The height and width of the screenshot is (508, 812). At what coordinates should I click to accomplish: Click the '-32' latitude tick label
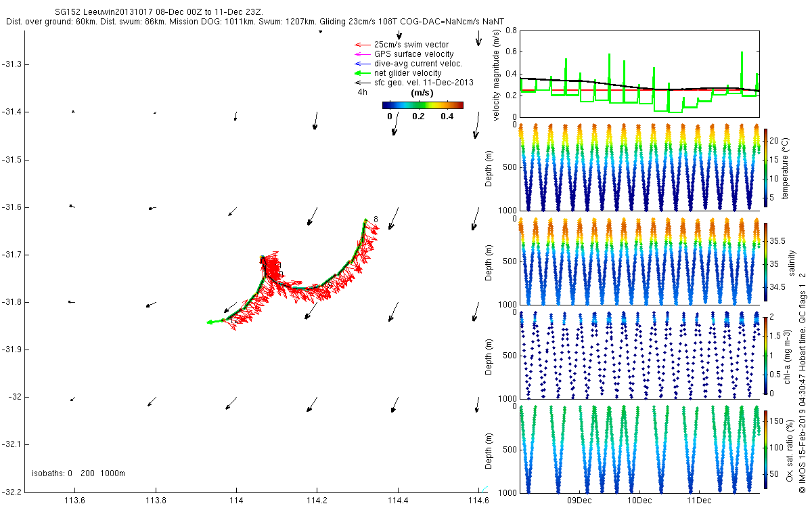point(14,396)
